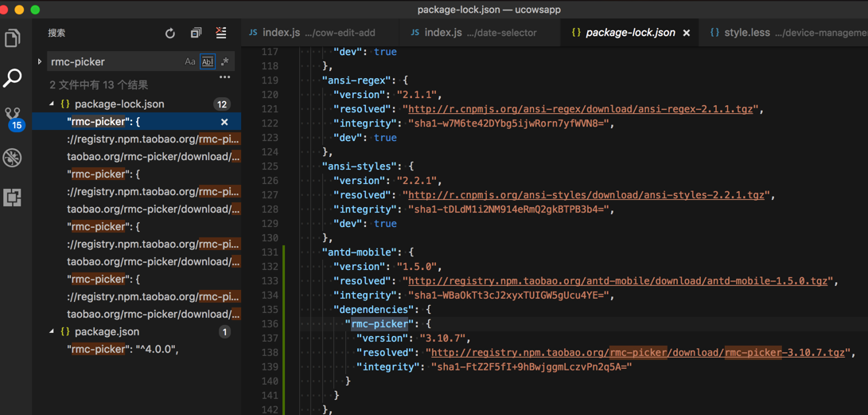The image size is (868, 415).
Task: Click the package-lock.json file row in results
Action: (x=137, y=104)
